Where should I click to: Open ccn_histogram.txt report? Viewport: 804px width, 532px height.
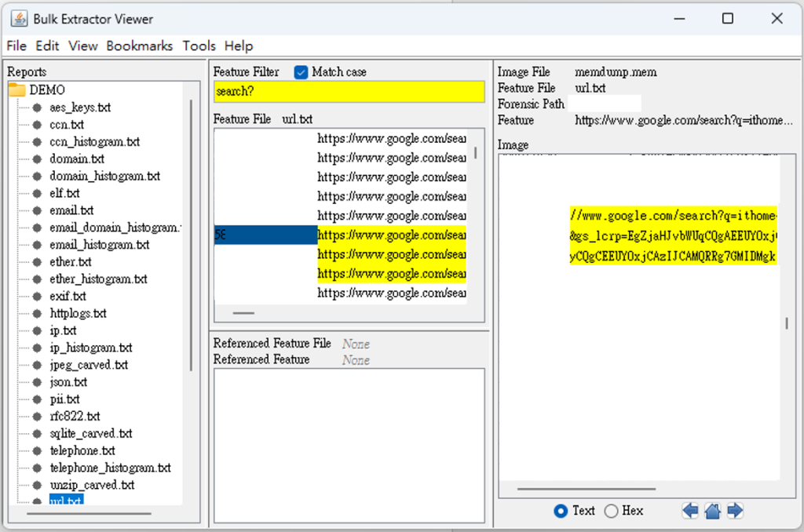[x=94, y=142]
